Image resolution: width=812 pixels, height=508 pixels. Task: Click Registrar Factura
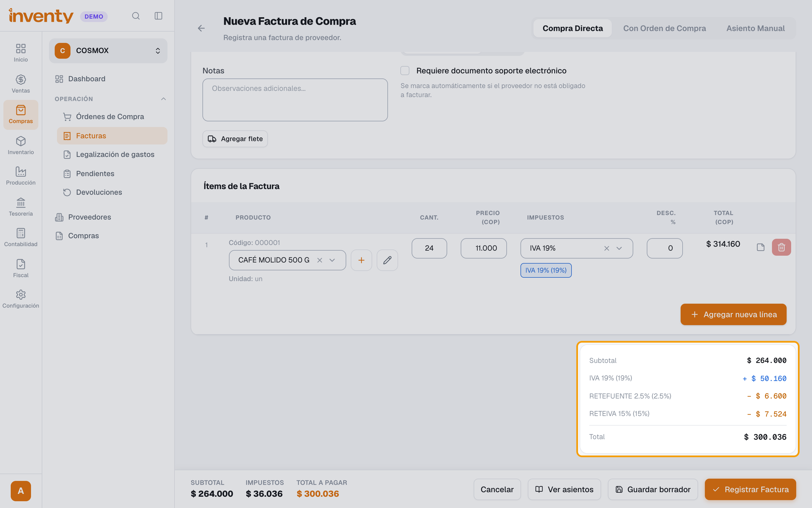[750, 490]
